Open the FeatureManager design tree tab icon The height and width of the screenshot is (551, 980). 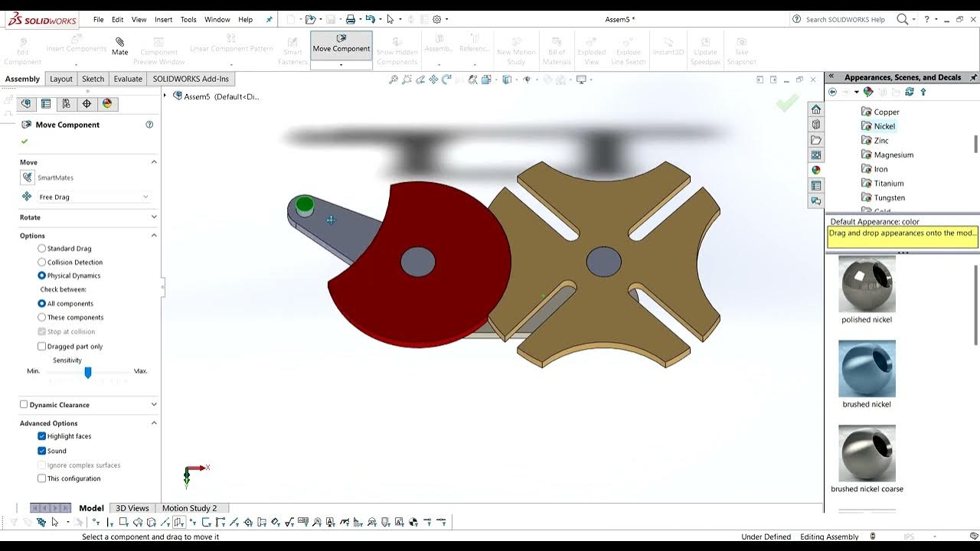coord(26,103)
